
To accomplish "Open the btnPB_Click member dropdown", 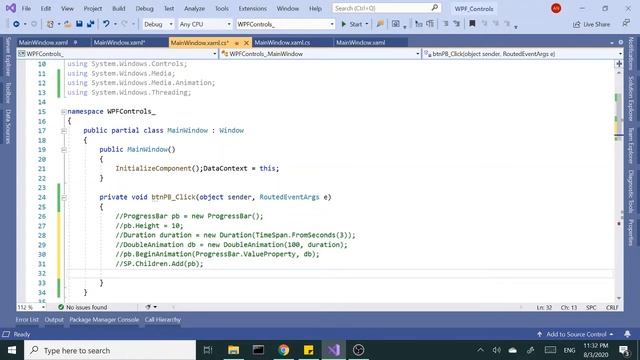I will [522, 53].
